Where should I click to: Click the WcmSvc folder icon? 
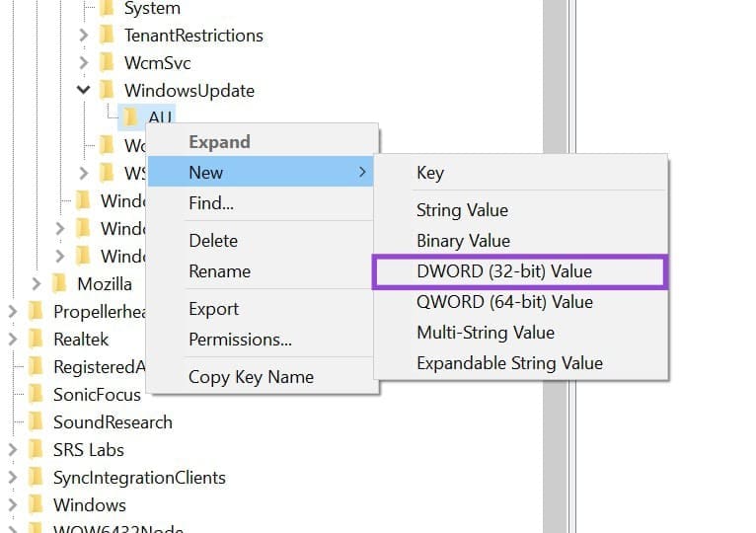tap(107, 63)
